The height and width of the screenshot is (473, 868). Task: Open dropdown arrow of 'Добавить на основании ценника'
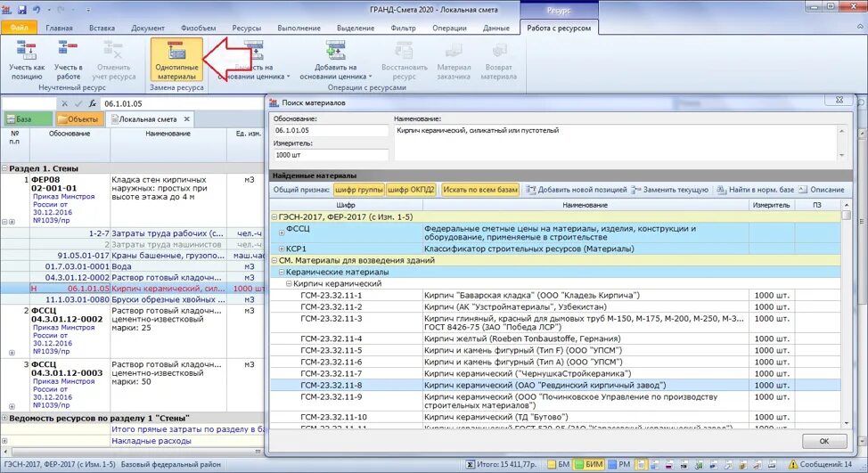tap(370, 77)
